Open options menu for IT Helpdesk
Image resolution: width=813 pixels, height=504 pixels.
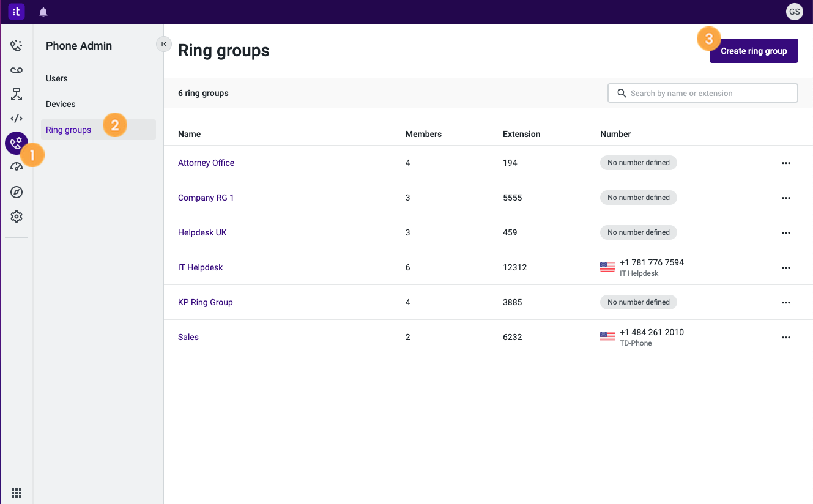(786, 267)
